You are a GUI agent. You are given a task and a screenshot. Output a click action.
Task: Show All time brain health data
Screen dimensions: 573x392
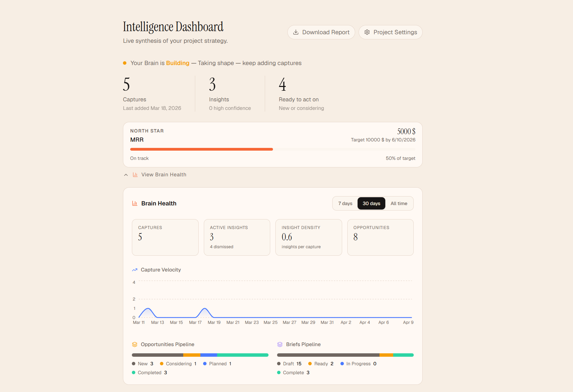pyautogui.click(x=399, y=203)
